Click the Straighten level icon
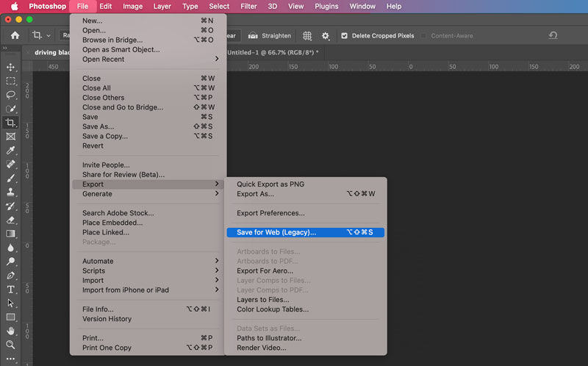588x366 pixels. coord(253,35)
